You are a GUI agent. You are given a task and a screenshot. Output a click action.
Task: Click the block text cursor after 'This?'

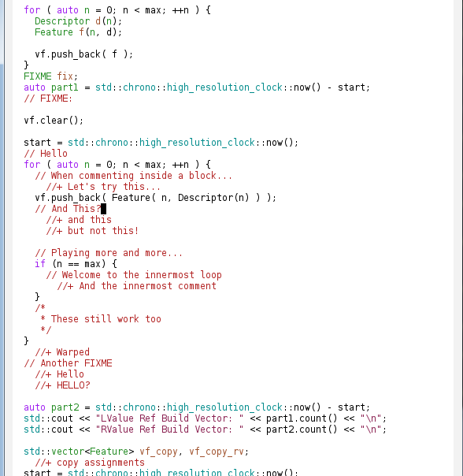pos(103,209)
